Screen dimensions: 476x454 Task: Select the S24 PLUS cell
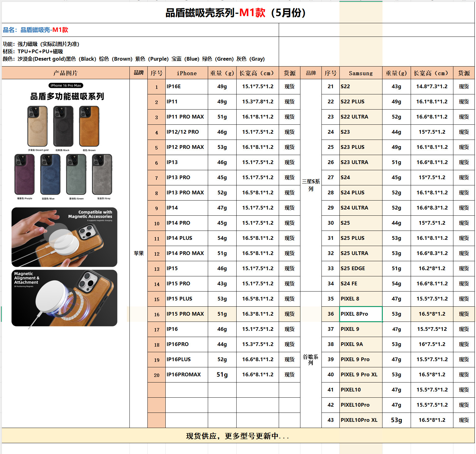361,193
